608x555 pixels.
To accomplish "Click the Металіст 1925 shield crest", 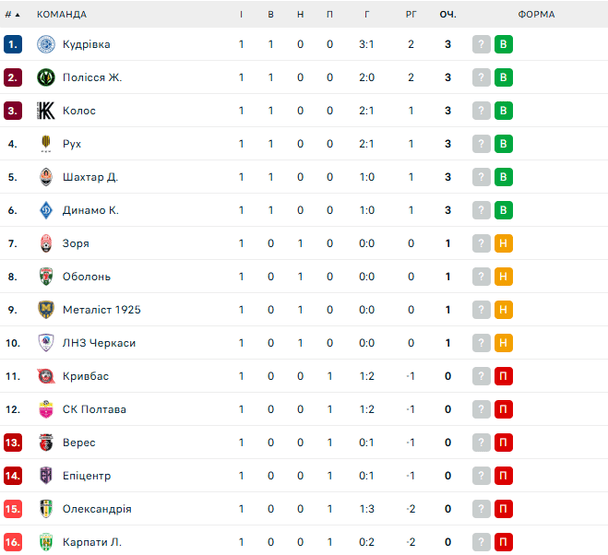I will pyautogui.click(x=46, y=310).
